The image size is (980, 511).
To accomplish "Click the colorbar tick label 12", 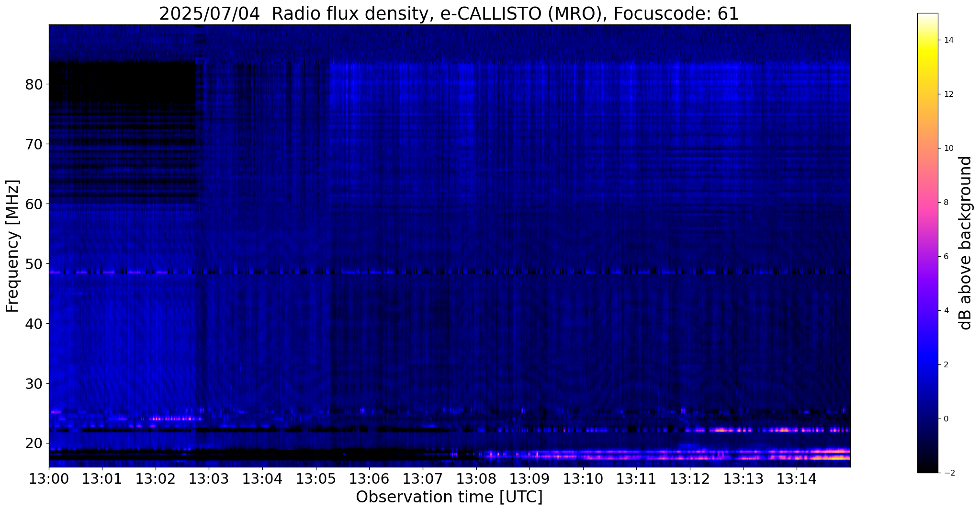I will point(948,94).
